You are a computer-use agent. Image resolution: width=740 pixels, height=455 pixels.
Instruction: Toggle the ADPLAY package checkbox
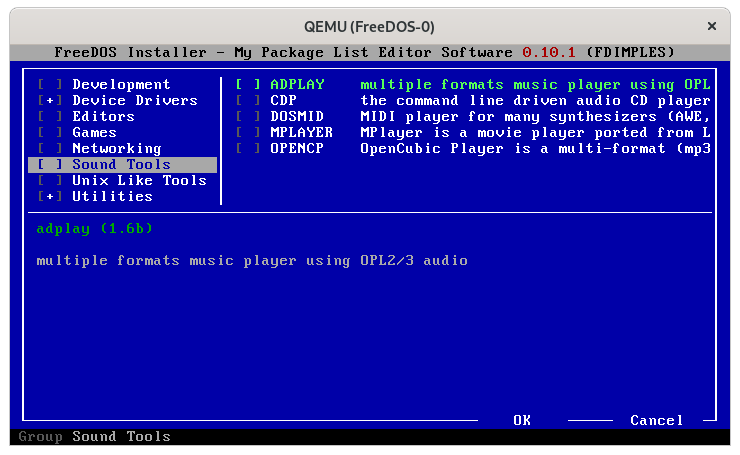coord(248,85)
